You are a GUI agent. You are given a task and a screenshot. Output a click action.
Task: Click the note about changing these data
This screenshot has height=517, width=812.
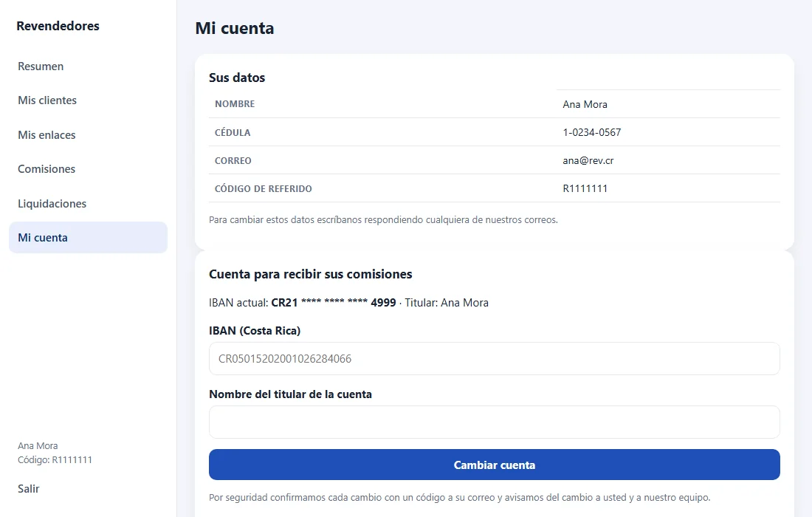[x=383, y=219]
